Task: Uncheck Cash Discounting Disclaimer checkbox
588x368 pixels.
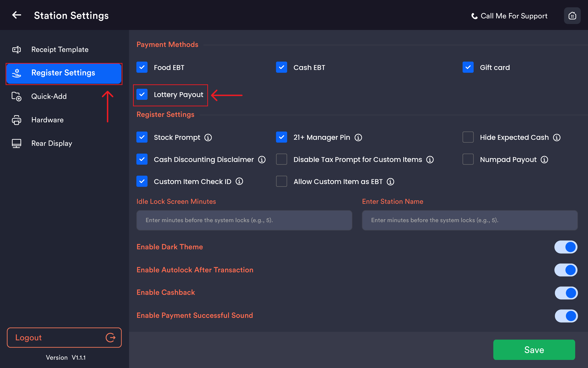Action: [x=142, y=159]
